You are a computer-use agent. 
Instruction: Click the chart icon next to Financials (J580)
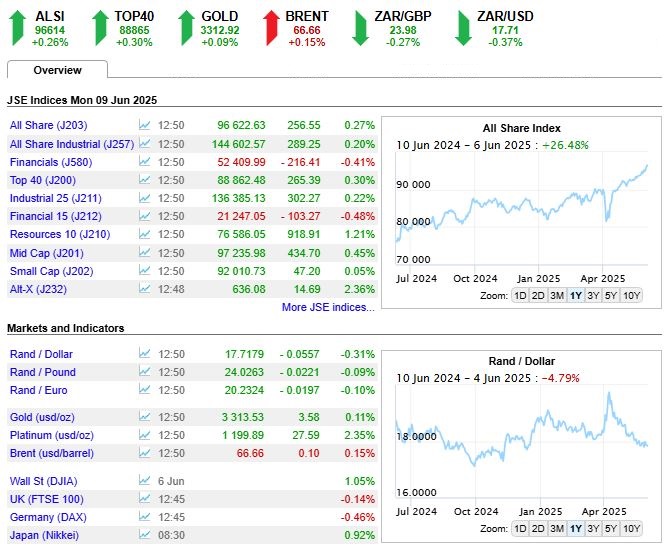pos(145,162)
